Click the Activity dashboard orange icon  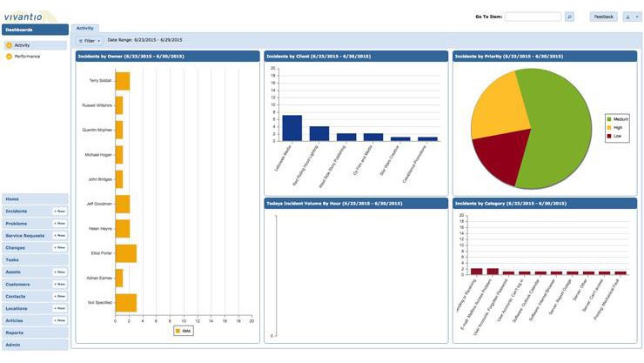click(x=10, y=45)
